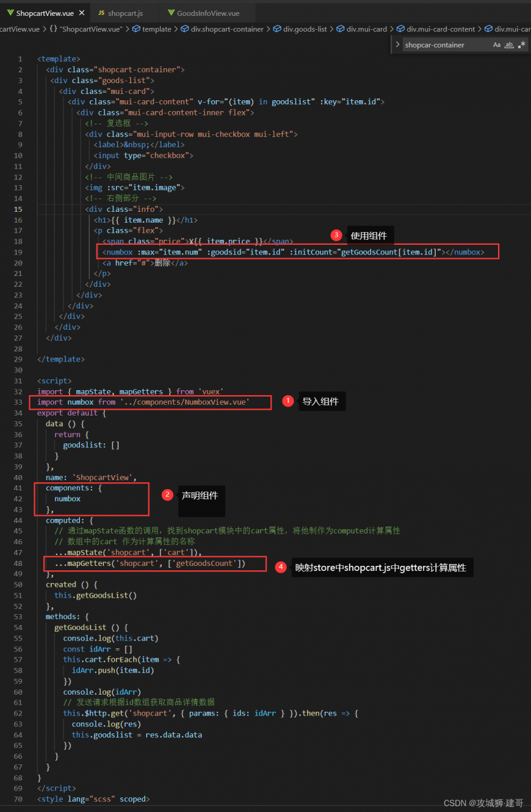Click the idArr.push(item.id) line
Viewport: 531px width, 812px height.
[113, 671]
